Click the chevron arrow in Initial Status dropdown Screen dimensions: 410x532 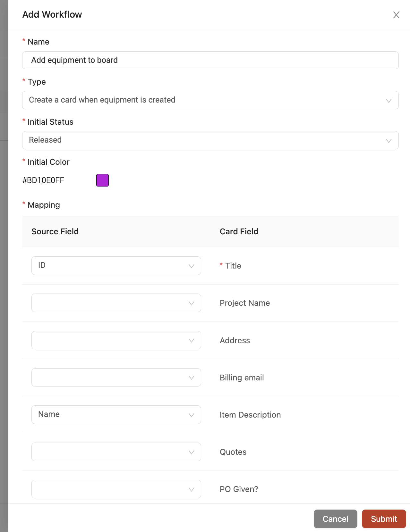389,141
